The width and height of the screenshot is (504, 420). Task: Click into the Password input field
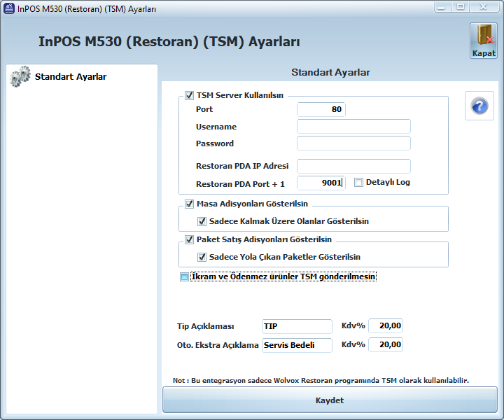point(353,143)
